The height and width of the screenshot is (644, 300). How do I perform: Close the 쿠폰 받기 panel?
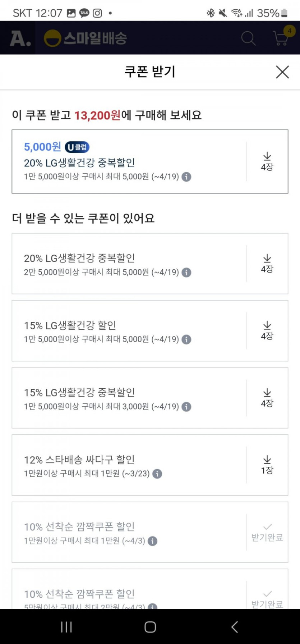click(x=282, y=72)
